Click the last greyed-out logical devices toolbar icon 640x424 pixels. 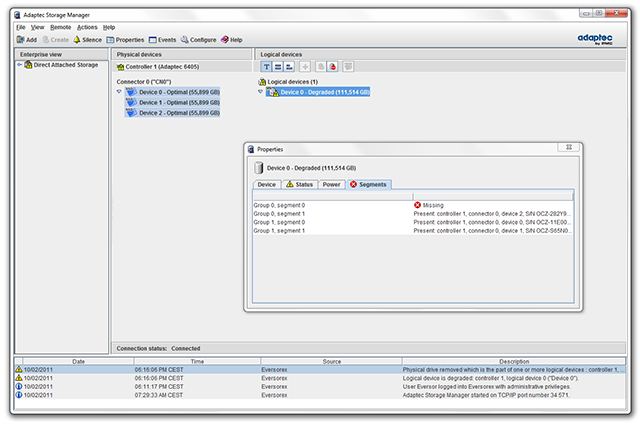pos(348,67)
